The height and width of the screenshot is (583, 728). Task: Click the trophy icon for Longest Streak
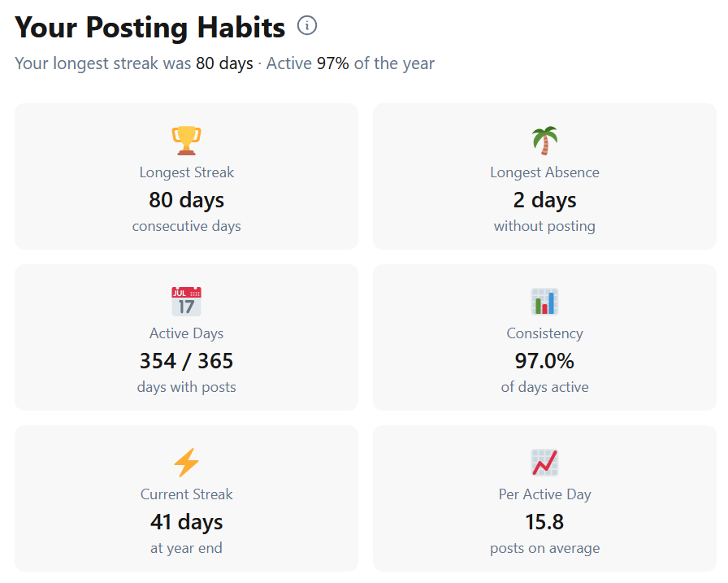coord(186,140)
